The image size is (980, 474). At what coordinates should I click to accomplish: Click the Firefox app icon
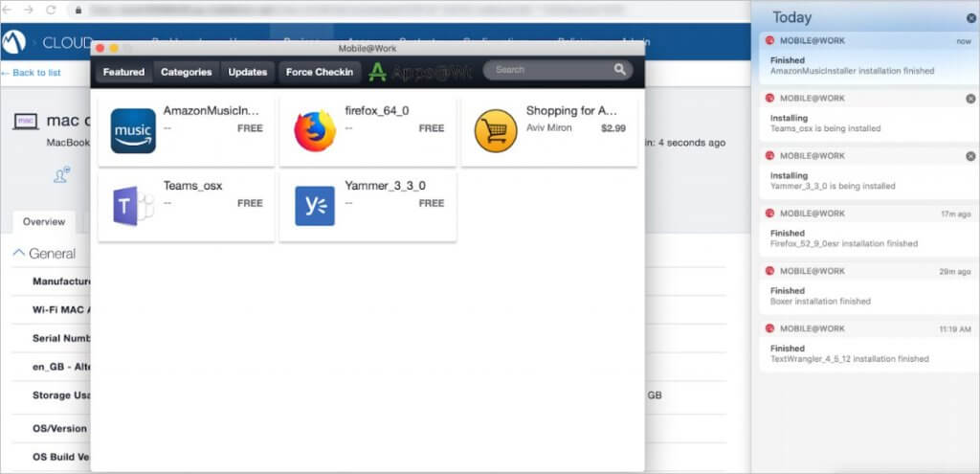(315, 130)
